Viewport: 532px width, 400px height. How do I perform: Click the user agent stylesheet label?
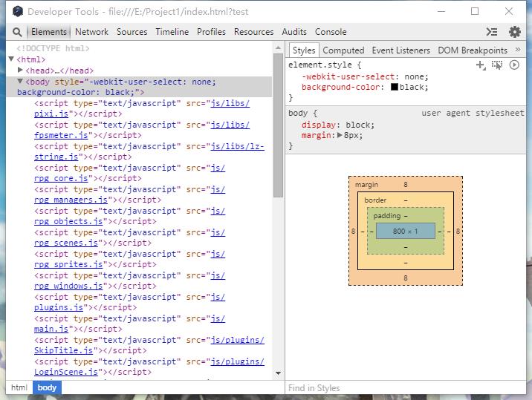pos(473,114)
